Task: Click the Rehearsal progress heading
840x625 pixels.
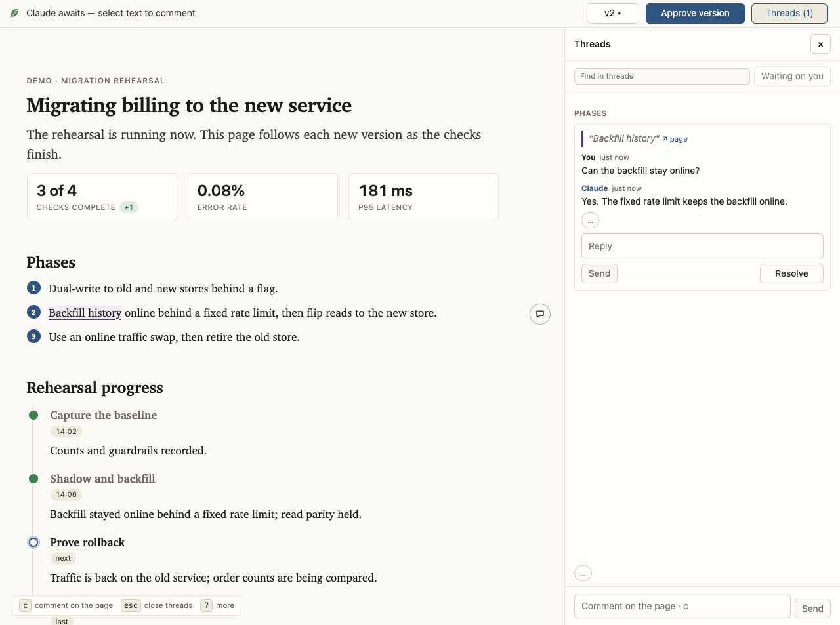Action: point(94,388)
